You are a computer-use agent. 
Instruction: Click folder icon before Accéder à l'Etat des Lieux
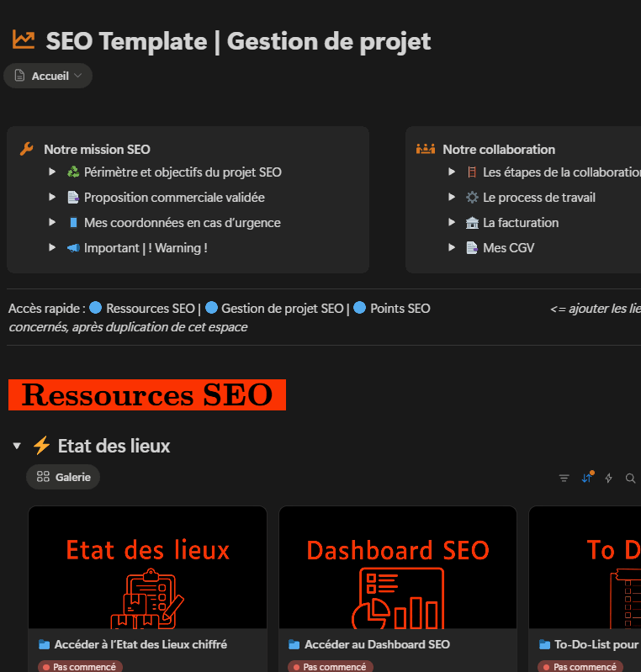point(44,644)
